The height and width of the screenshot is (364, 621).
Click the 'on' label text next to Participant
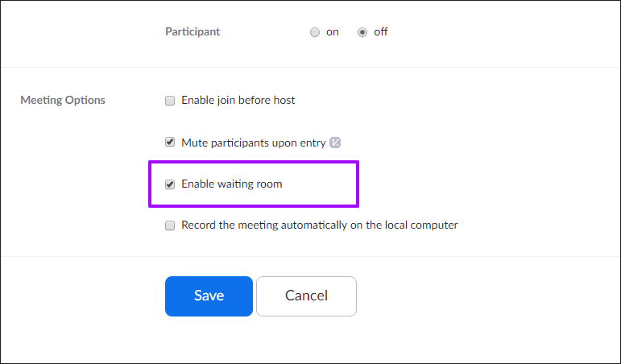tap(332, 32)
